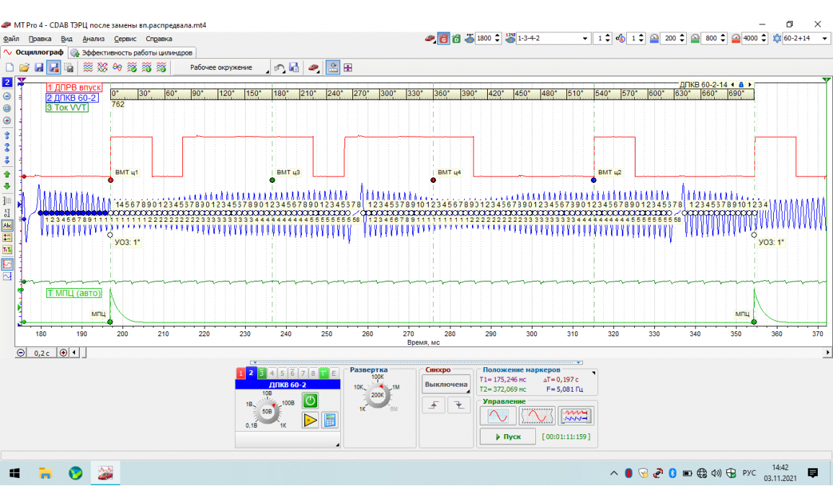Select the single sine wave display mode

[498, 416]
